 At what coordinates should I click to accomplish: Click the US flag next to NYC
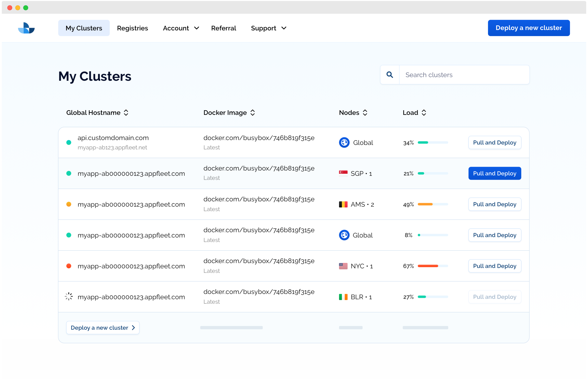343,266
